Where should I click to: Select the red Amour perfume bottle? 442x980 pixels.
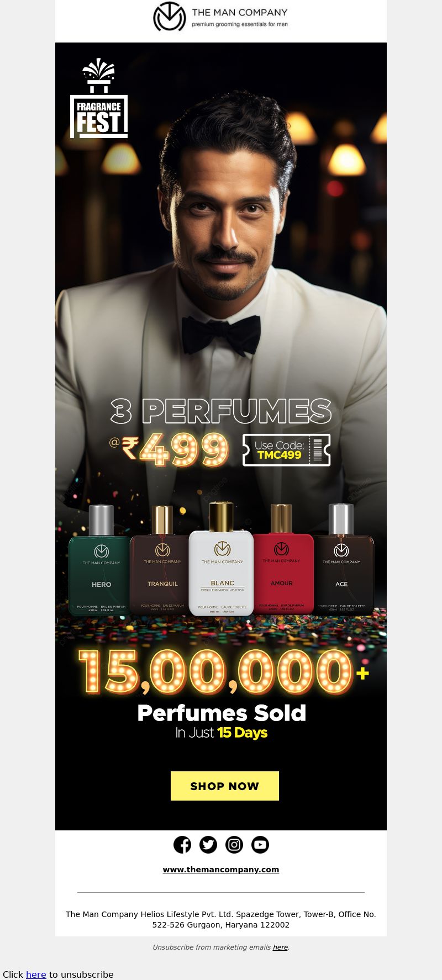coord(282,558)
